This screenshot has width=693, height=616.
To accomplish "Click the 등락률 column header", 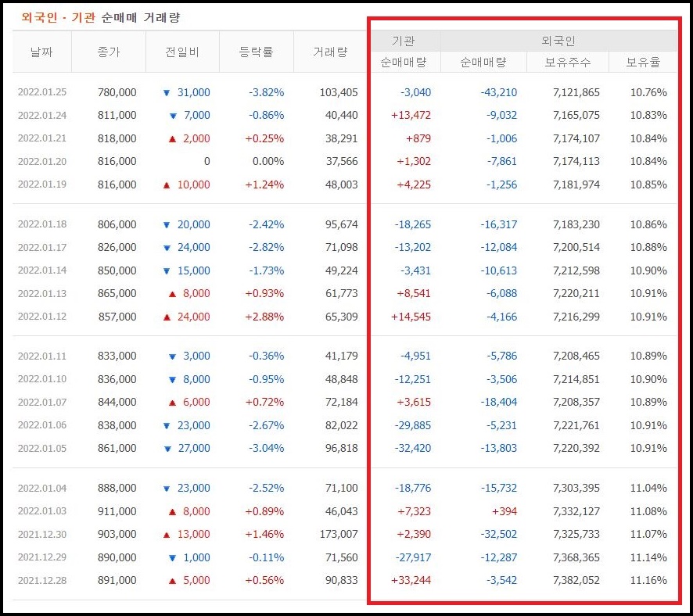I will click(x=256, y=52).
